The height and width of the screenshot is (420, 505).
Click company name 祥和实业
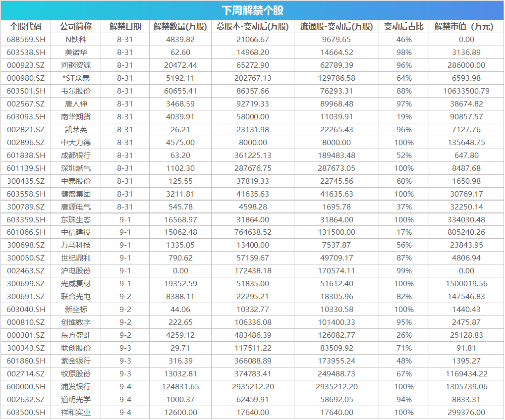pyautogui.click(x=76, y=413)
